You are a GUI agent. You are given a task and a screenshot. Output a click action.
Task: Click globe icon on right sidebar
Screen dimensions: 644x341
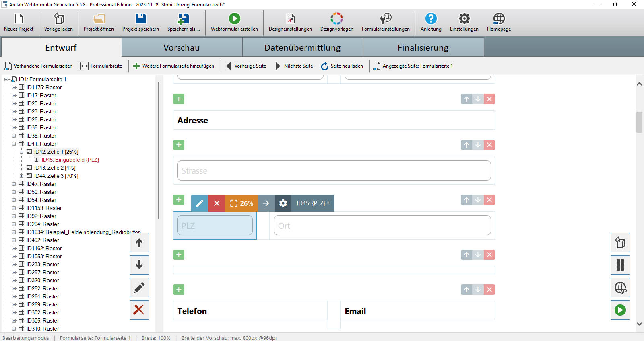tap(620, 288)
